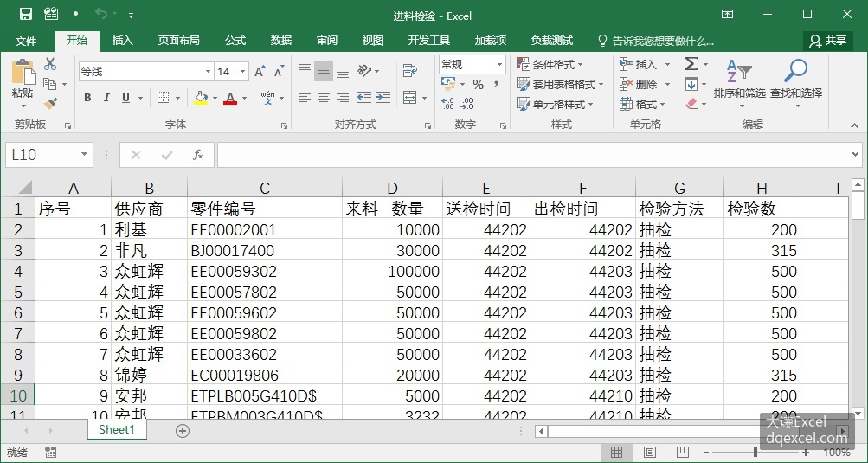Switch to Page Layout view in status bar
The image size is (868, 463).
click(649, 453)
